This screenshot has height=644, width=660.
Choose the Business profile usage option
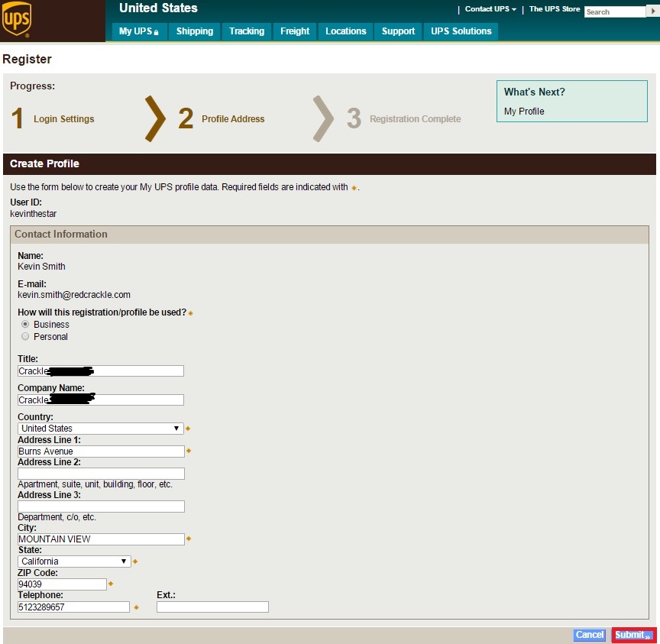[x=24, y=323]
